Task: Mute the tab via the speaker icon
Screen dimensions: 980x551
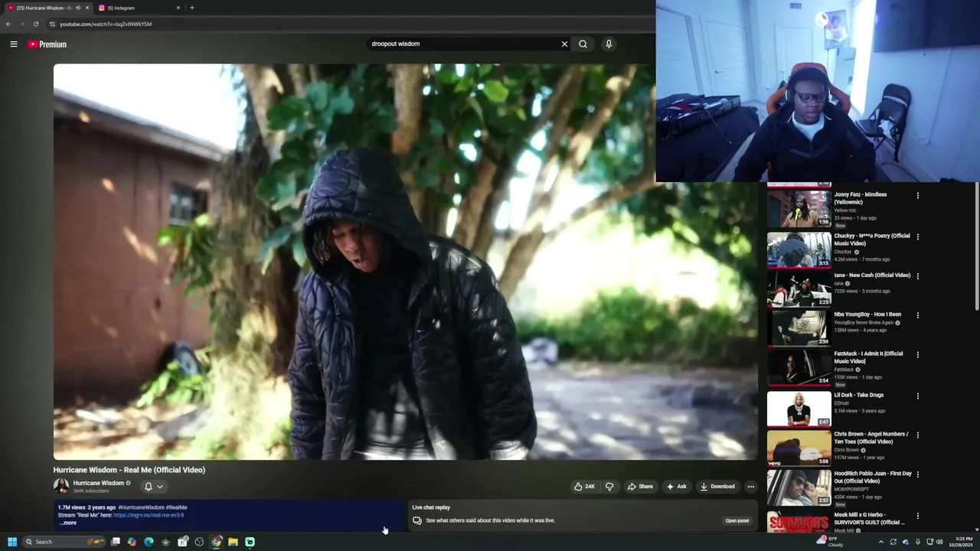Action: 77,8
